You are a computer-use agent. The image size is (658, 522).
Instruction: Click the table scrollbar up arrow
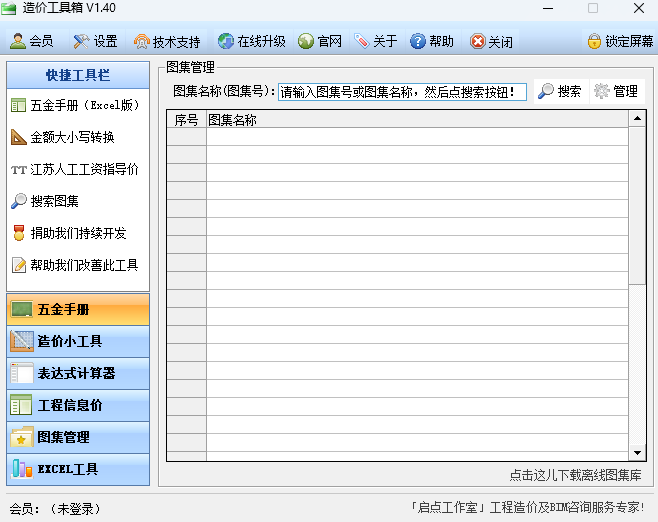[637, 119]
